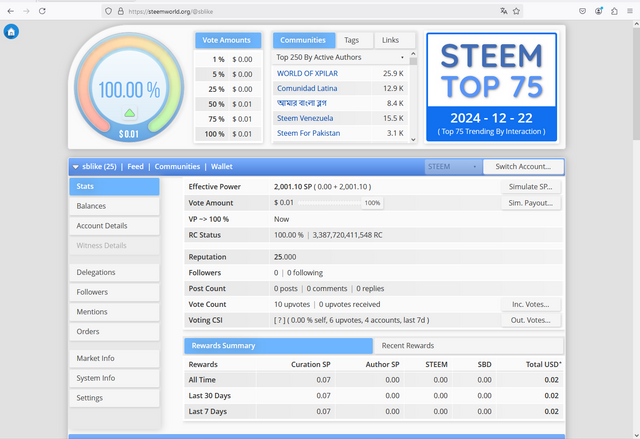The height and width of the screenshot is (439, 640).
Task: Switch to the Communities tab
Action: pos(303,40)
